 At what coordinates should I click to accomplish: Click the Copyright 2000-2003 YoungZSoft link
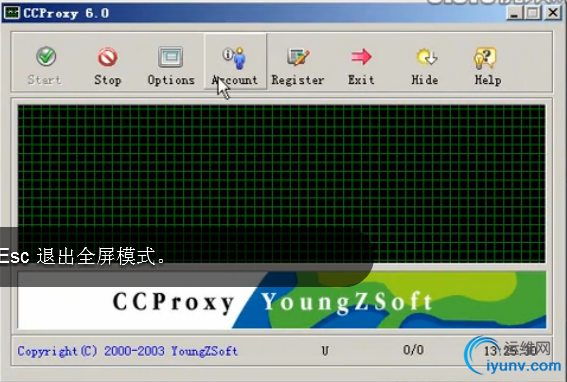128,351
